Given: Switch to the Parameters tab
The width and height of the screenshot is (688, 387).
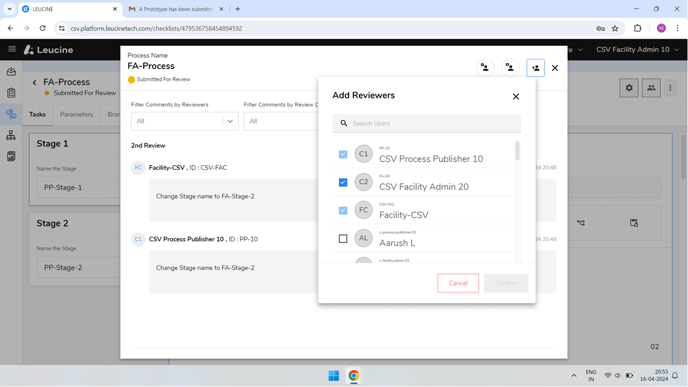Looking at the screenshot, I should pos(76,114).
